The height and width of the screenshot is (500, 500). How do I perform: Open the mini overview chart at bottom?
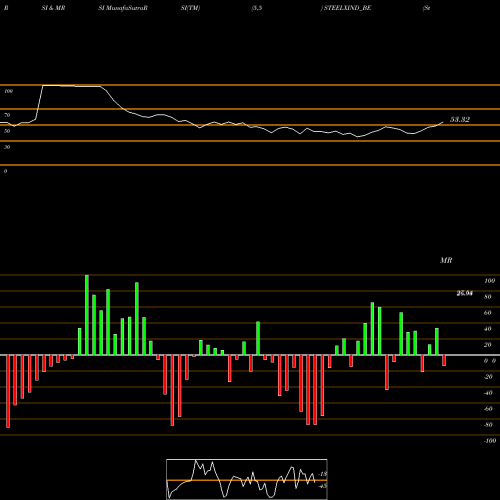(247, 479)
